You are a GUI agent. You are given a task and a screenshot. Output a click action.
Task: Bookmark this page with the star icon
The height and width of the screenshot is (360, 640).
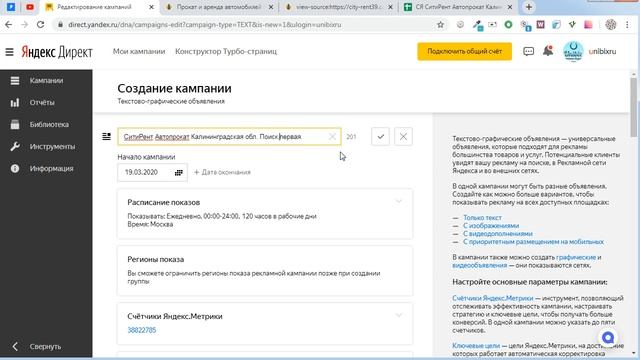click(440, 25)
